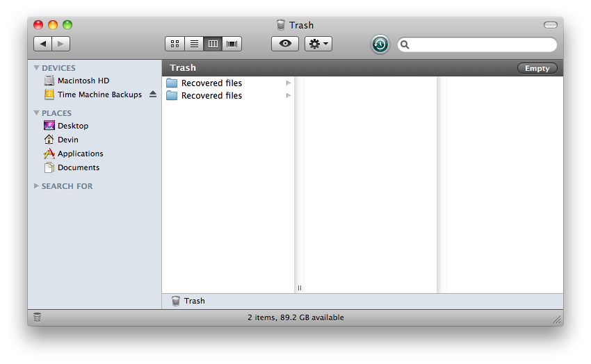Go forward with the right arrow button
Image resolution: width=591 pixels, height=364 pixels.
pyautogui.click(x=60, y=44)
